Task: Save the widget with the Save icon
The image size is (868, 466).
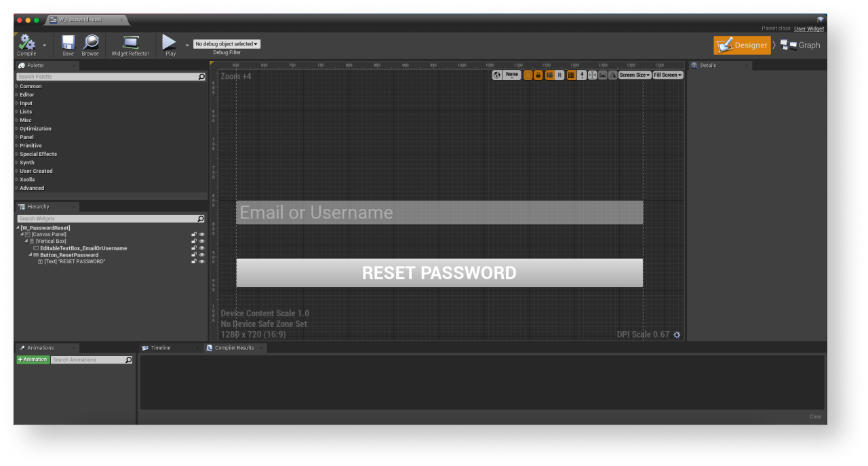Action: tap(68, 43)
